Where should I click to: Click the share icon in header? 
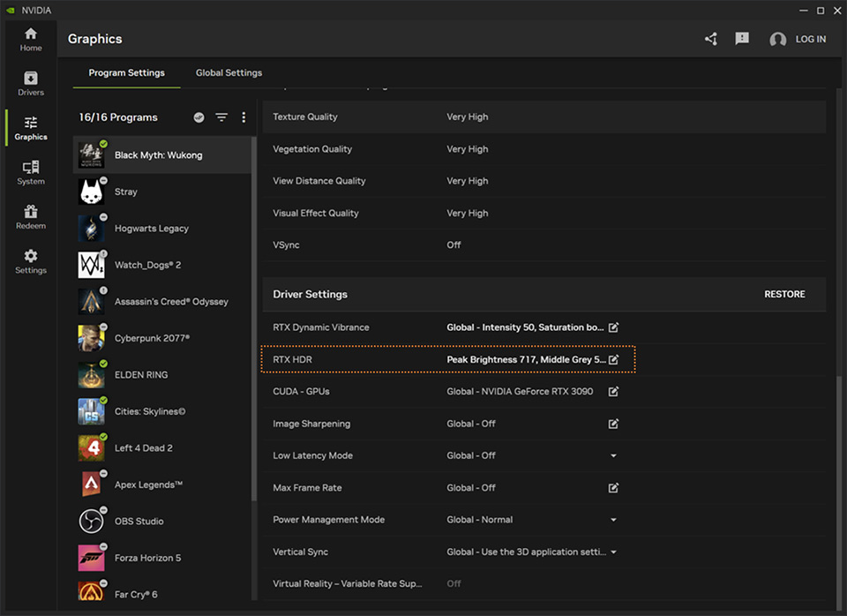pyautogui.click(x=711, y=39)
